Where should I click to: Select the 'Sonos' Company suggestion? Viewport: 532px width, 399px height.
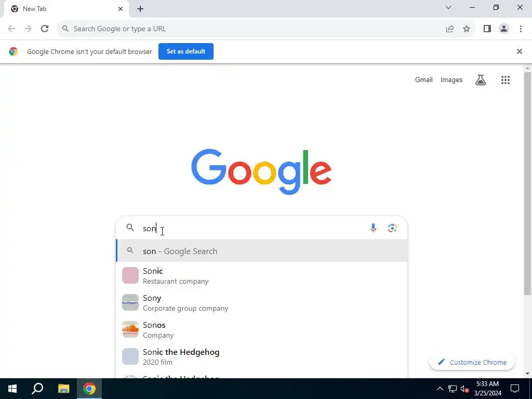(262, 330)
